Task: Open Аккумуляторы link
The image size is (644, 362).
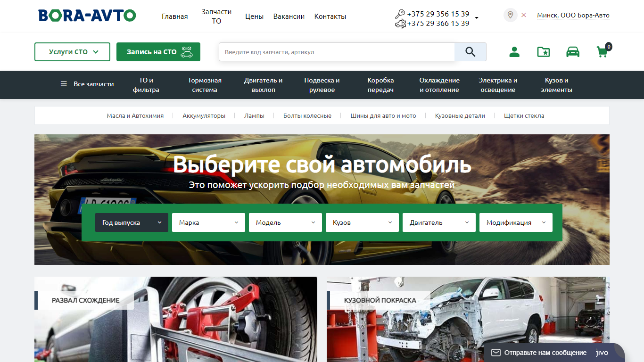Action: pos(204,115)
